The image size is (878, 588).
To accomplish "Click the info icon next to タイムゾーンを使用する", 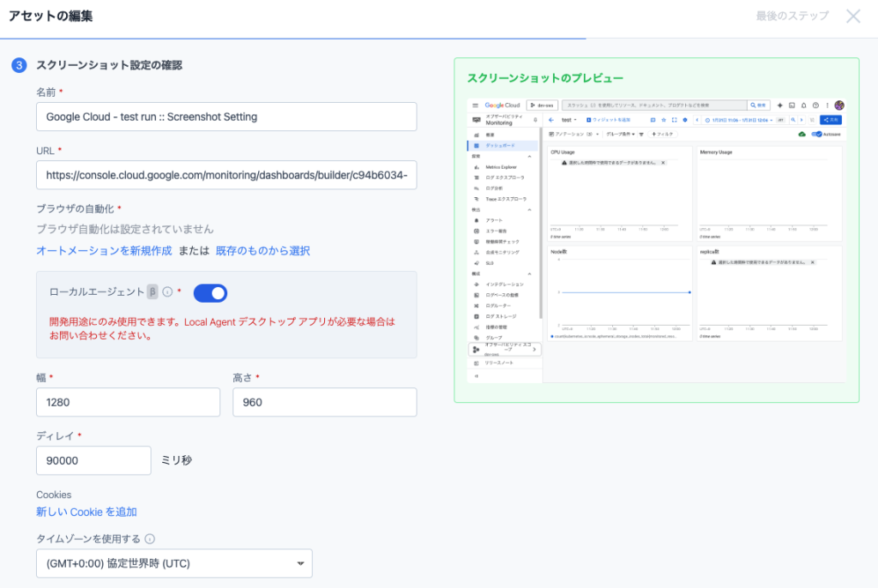I will [x=149, y=539].
